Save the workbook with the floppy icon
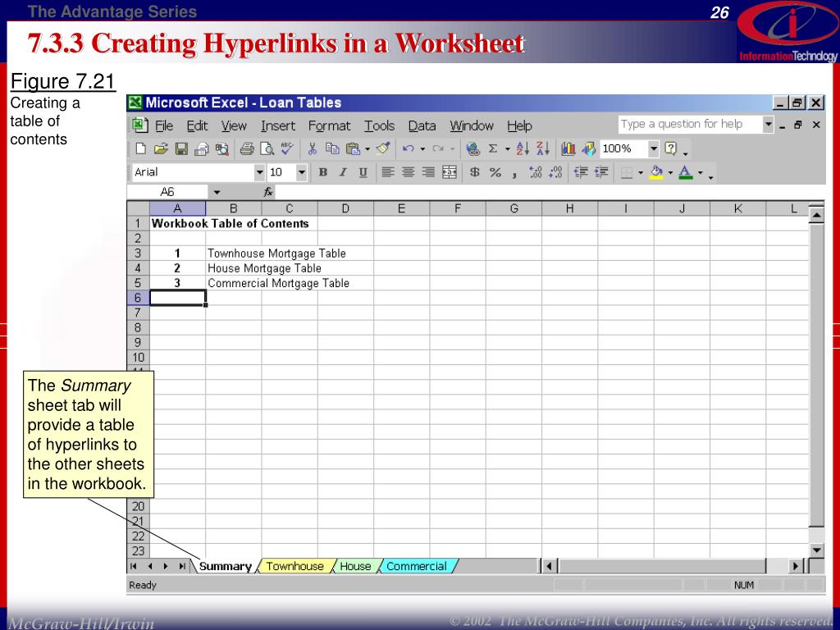840x630 pixels. [181, 149]
